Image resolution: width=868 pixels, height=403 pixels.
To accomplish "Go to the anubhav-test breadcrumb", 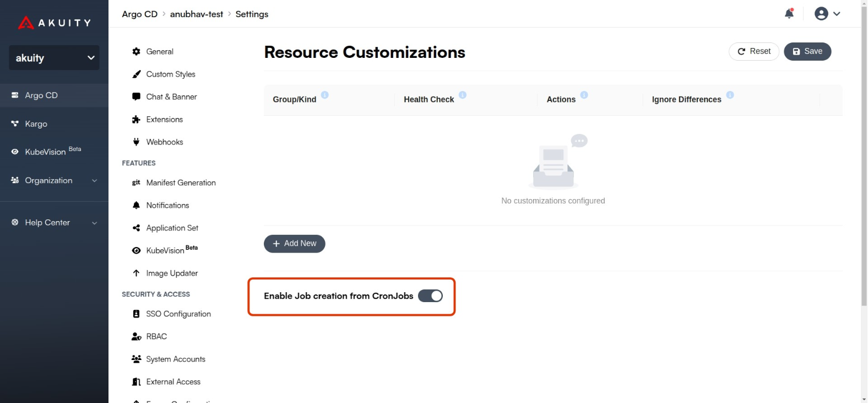I will [197, 14].
